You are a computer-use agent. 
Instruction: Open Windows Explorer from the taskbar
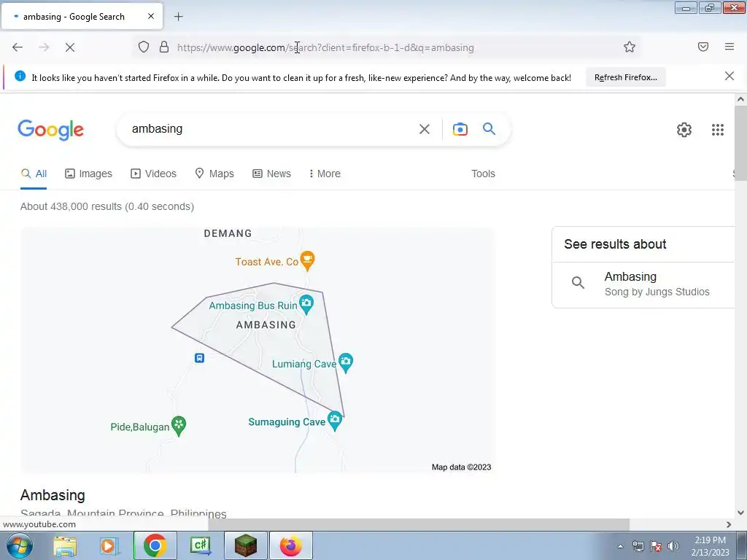tap(65, 545)
